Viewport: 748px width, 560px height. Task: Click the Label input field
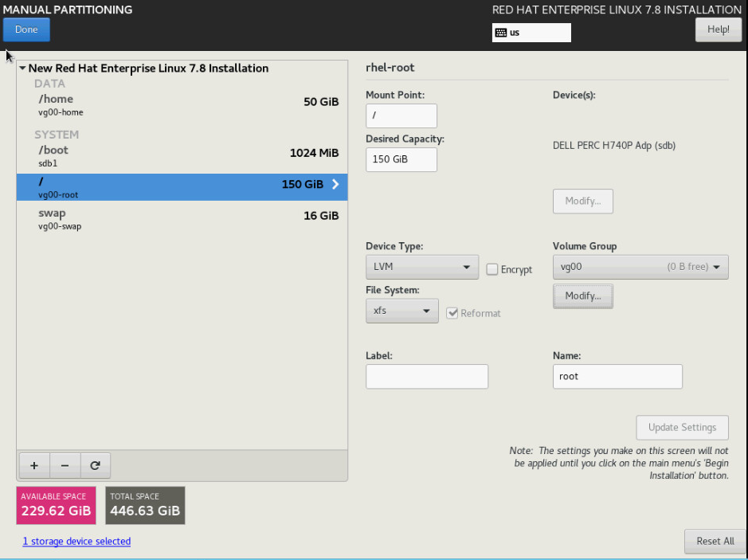point(427,377)
